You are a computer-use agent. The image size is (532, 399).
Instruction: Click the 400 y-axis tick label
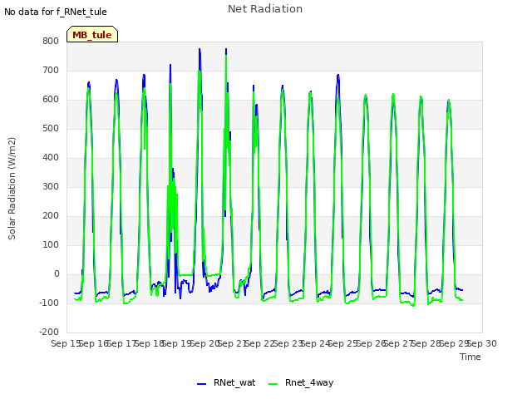(51, 157)
